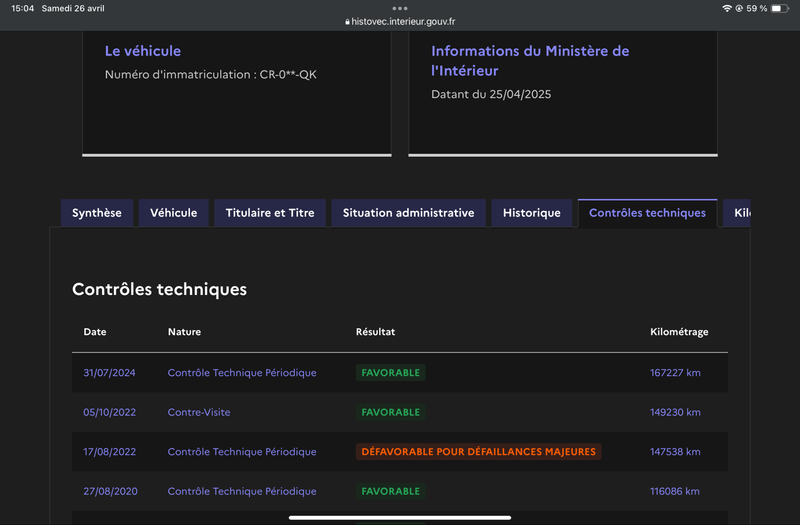Tap the padlock icon beside the URL
Screen dimensions: 800x525
click(x=347, y=21)
